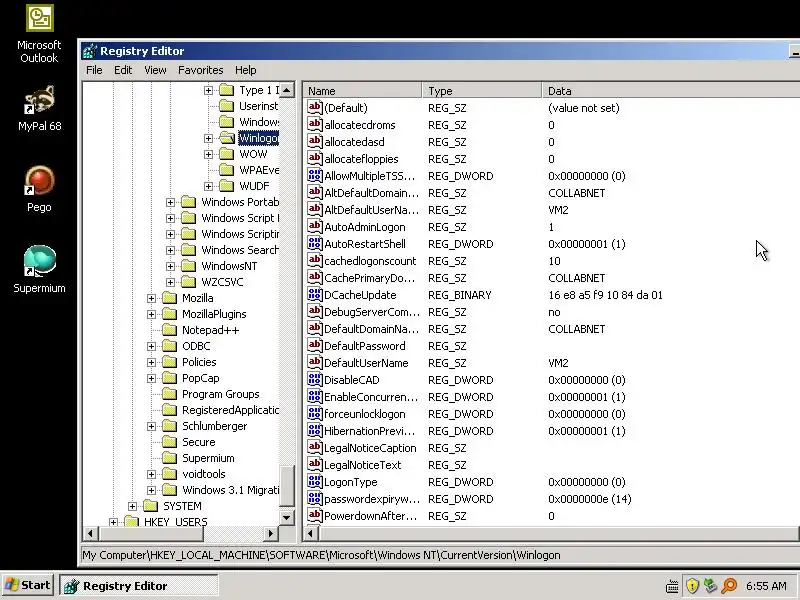Select the icon of the LogonType value
The width and height of the screenshot is (800, 600).
[315, 482]
